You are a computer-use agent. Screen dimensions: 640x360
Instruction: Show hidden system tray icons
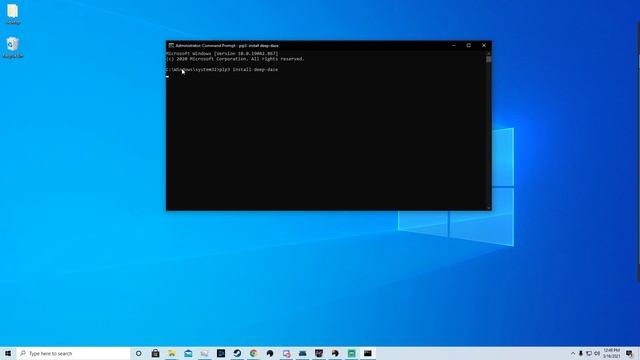tap(573, 353)
